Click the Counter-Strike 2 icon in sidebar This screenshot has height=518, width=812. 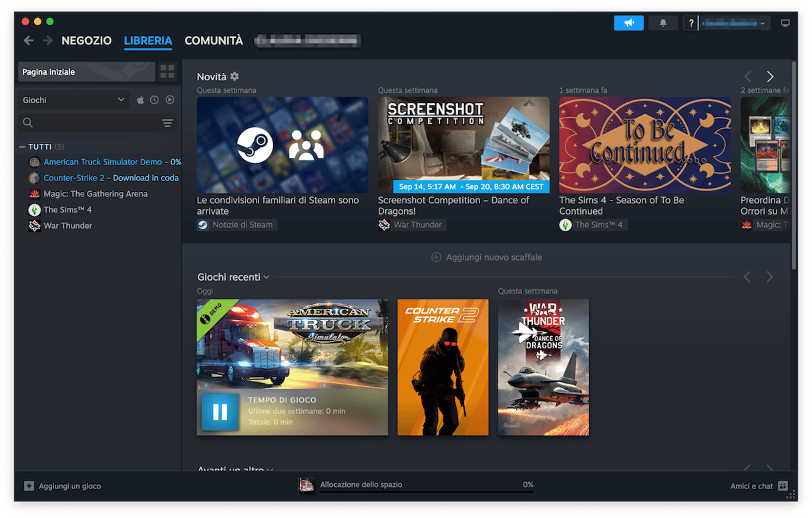tap(35, 178)
